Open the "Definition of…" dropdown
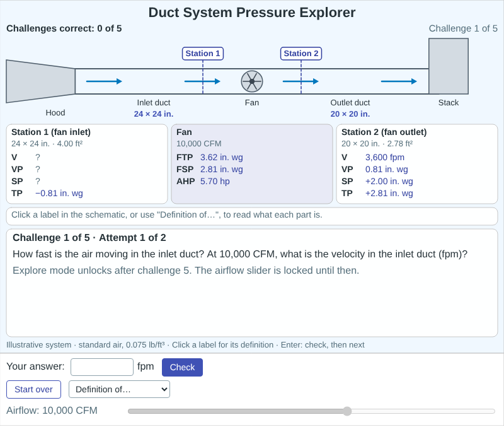The width and height of the screenshot is (504, 427). pos(119,389)
